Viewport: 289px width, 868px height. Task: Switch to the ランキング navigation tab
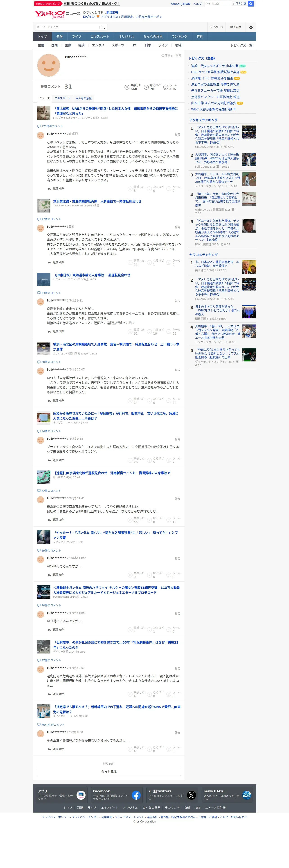pos(179,37)
